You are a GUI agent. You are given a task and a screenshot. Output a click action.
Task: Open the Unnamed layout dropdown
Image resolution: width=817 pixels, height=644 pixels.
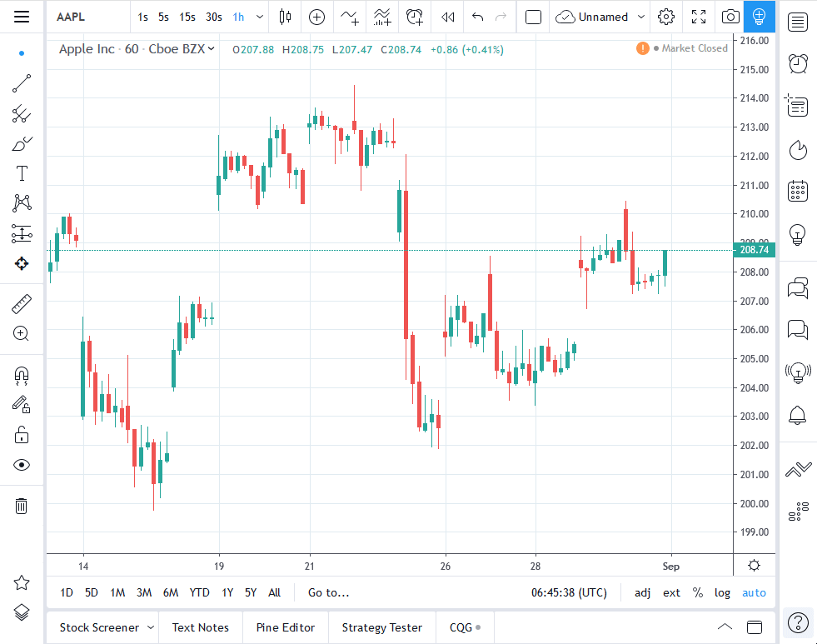(600, 17)
